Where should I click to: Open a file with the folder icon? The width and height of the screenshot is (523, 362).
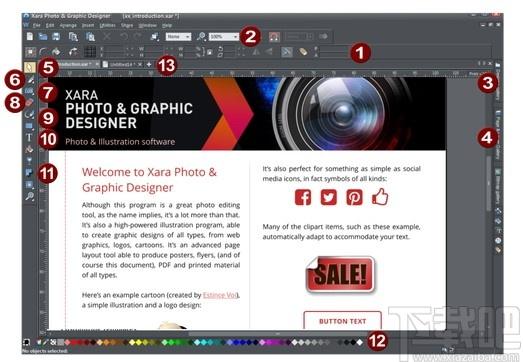coord(43,36)
